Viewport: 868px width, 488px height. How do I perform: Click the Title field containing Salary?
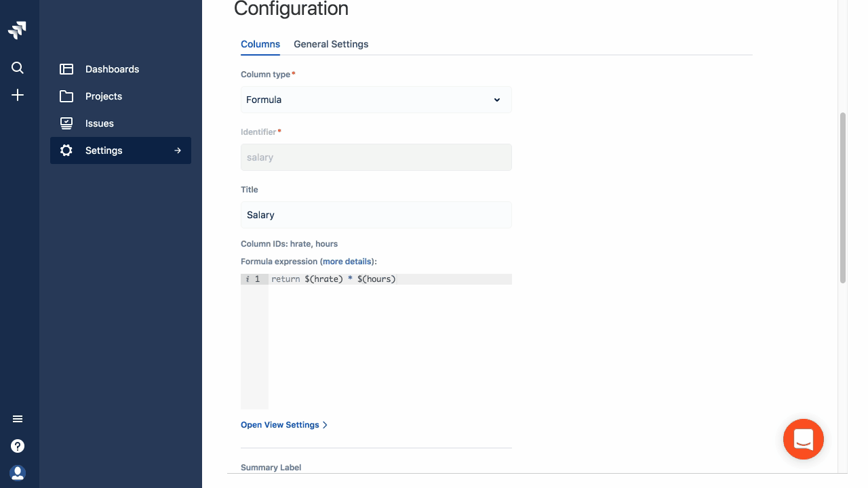click(376, 215)
